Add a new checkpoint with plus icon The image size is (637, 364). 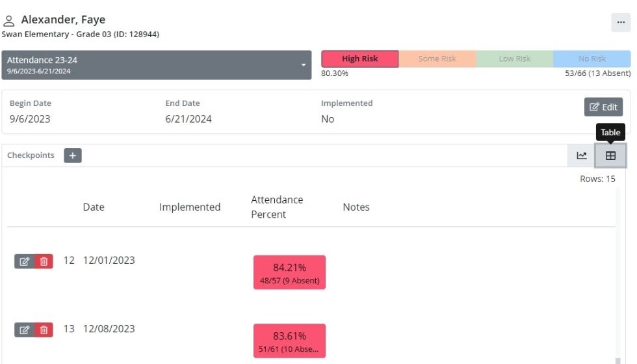(73, 156)
